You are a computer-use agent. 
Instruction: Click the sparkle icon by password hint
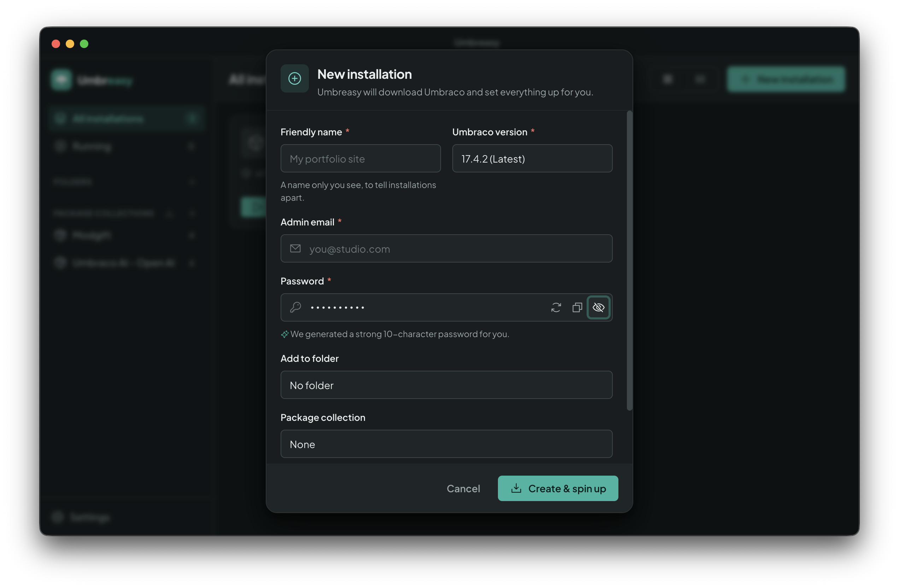(x=284, y=334)
